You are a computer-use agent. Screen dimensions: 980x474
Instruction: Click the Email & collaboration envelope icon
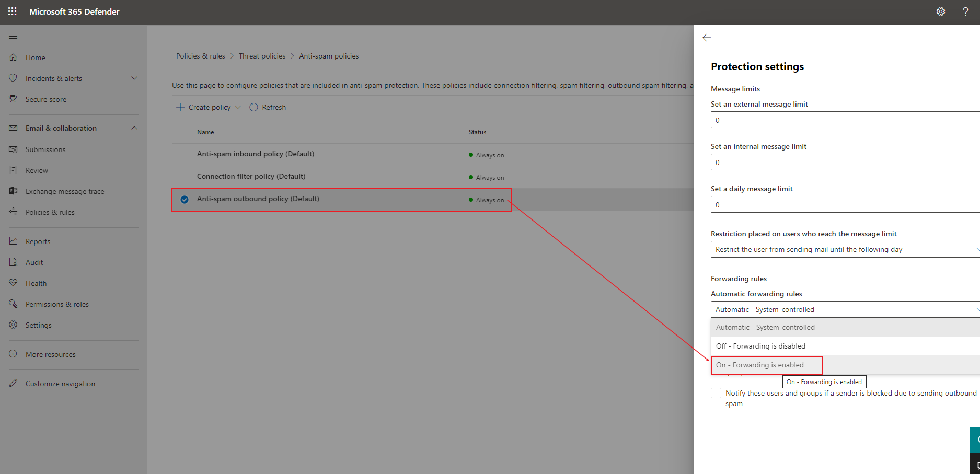point(13,128)
